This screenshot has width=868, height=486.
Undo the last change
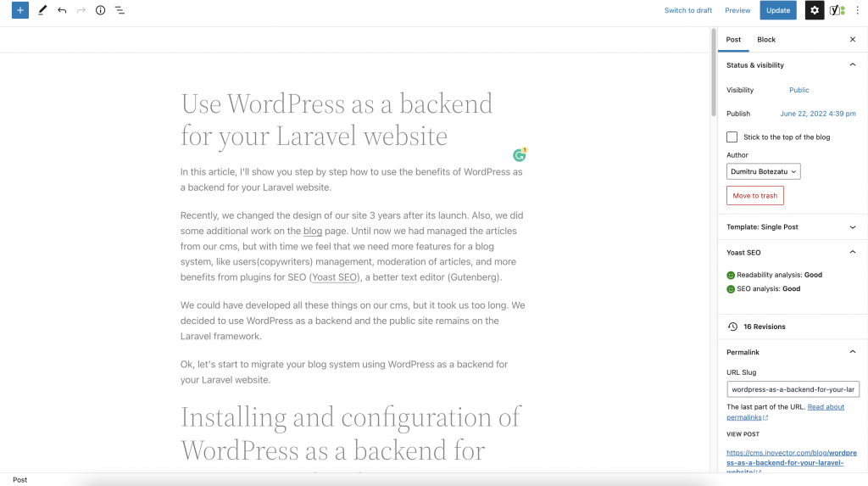62,10
